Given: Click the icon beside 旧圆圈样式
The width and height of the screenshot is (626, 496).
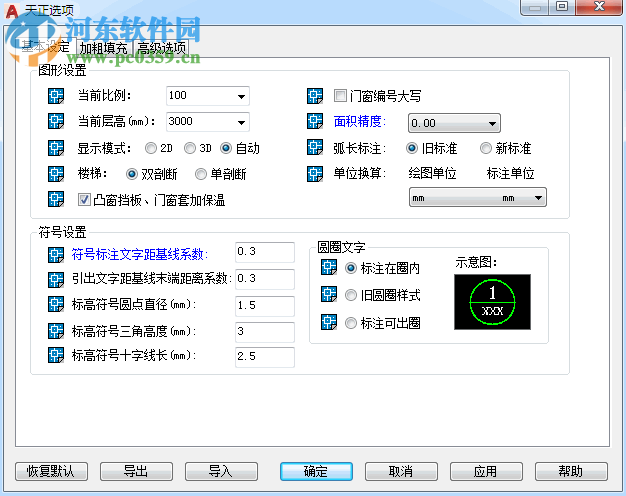Looking at the screenshot, I should coord(329,294).
